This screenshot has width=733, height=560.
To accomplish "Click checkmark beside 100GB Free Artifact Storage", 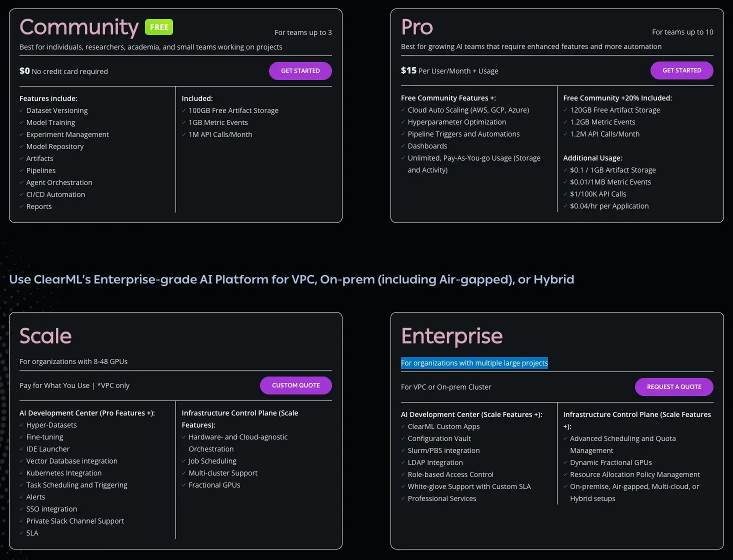I will (184, 110).
